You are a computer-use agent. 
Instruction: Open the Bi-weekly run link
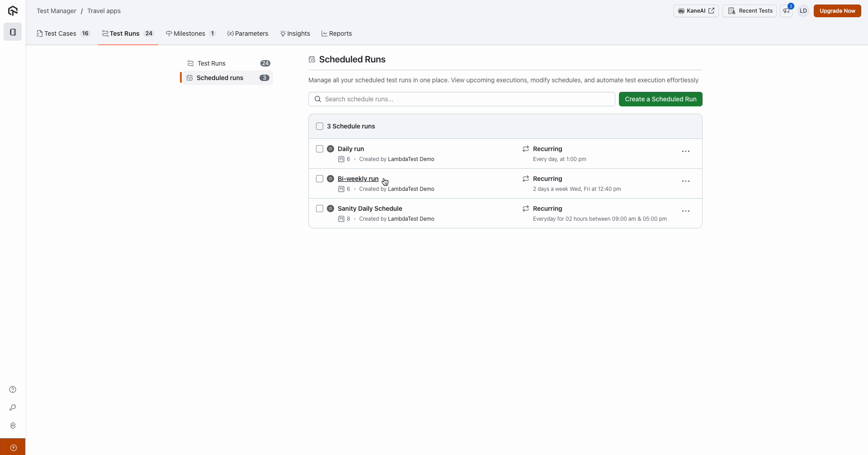(x=358, y=179)
